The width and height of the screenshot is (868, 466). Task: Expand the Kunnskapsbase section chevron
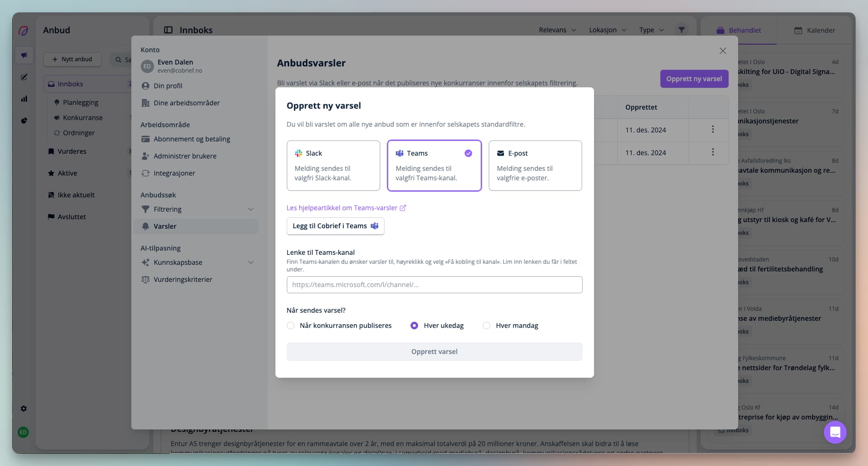(251, 262)
